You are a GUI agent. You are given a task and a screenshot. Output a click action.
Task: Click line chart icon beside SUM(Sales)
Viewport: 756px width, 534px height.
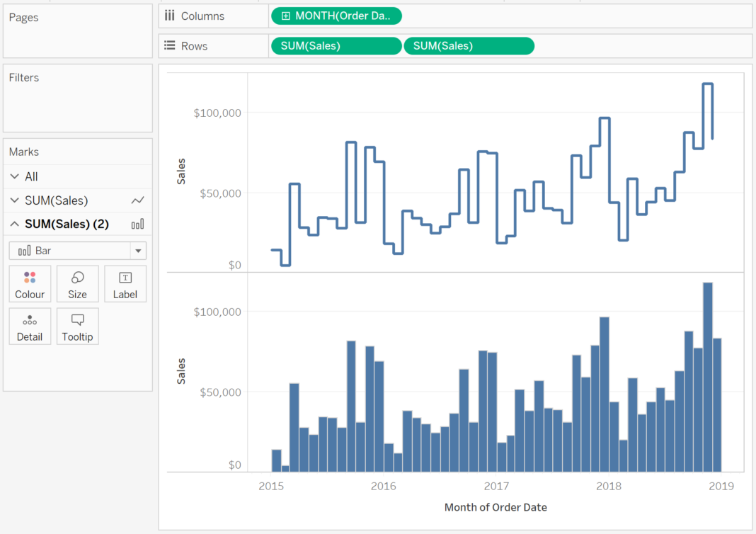(138, 200)
